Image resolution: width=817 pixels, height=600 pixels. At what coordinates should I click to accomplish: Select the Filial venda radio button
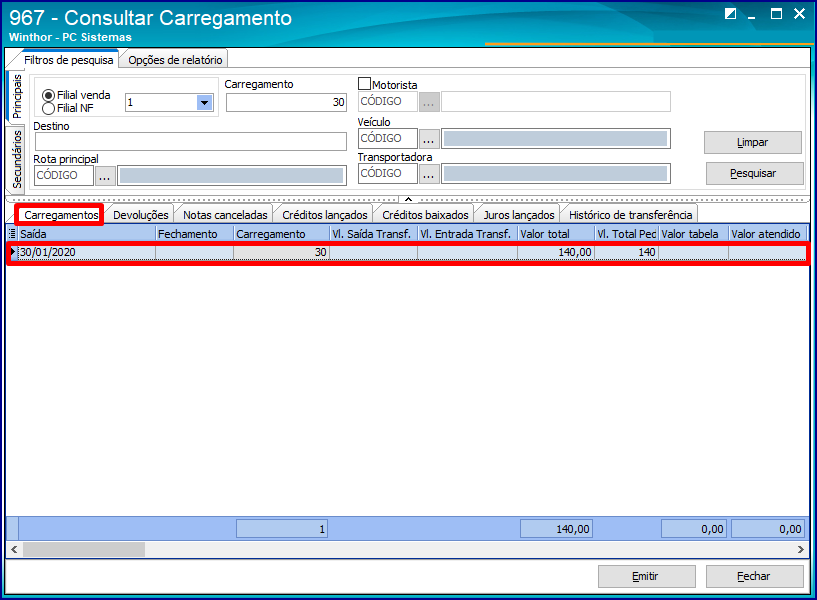click(x=48, y=95)
